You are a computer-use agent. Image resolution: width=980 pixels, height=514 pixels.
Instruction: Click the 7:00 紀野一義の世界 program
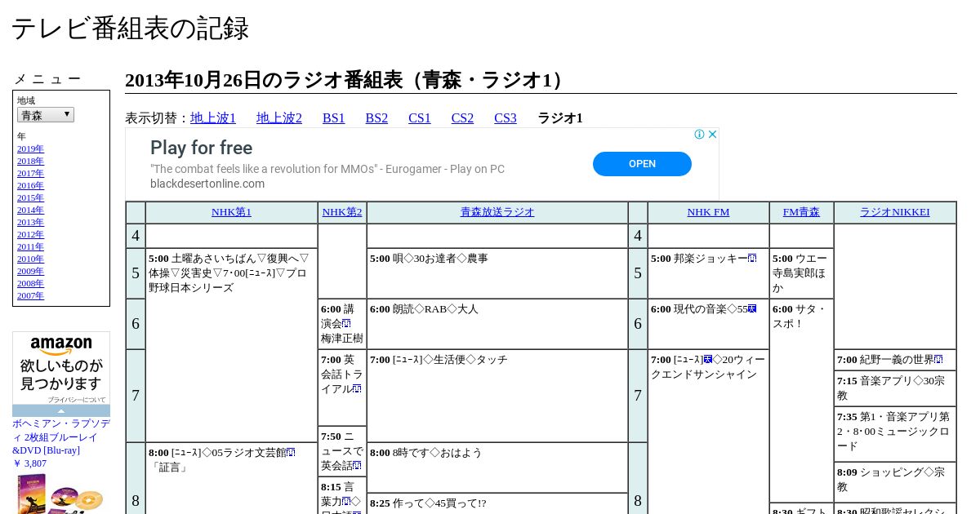895,360
